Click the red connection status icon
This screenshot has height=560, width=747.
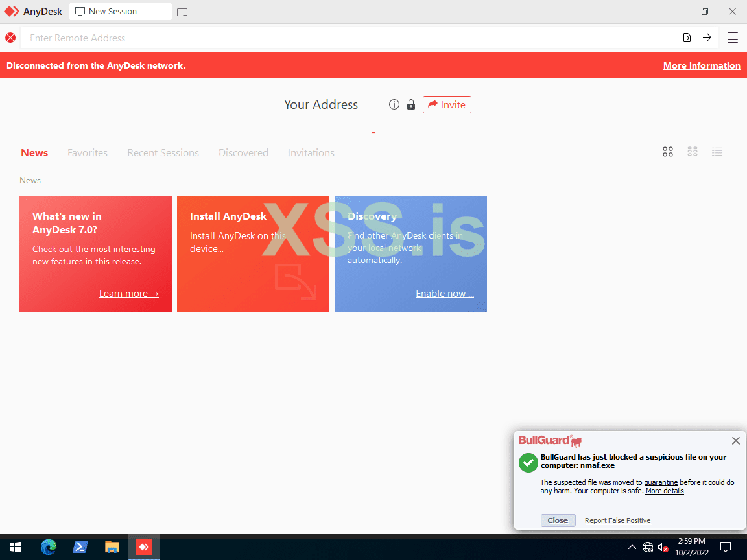point(10,38)
